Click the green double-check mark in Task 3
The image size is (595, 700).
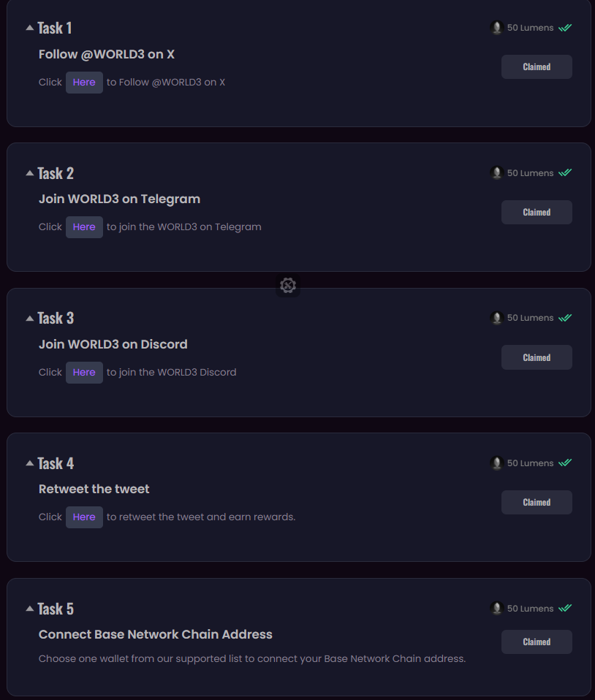pos(565,318)
